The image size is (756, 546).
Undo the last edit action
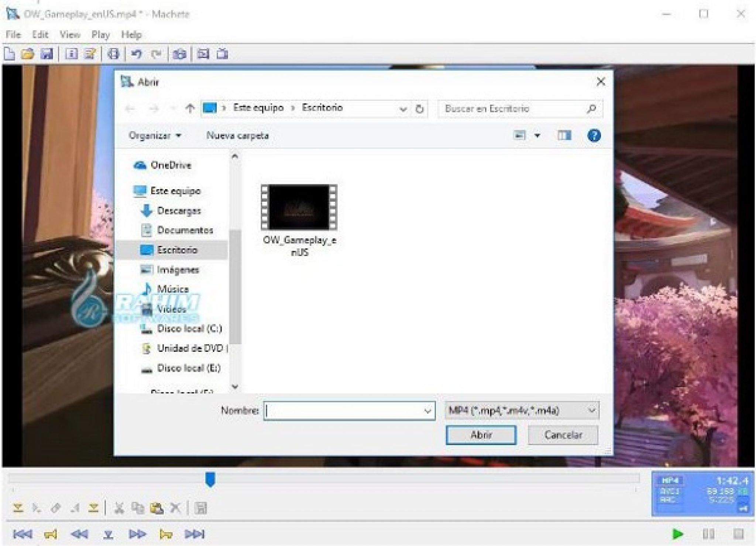pyautogui.click(x=137, y=54)
